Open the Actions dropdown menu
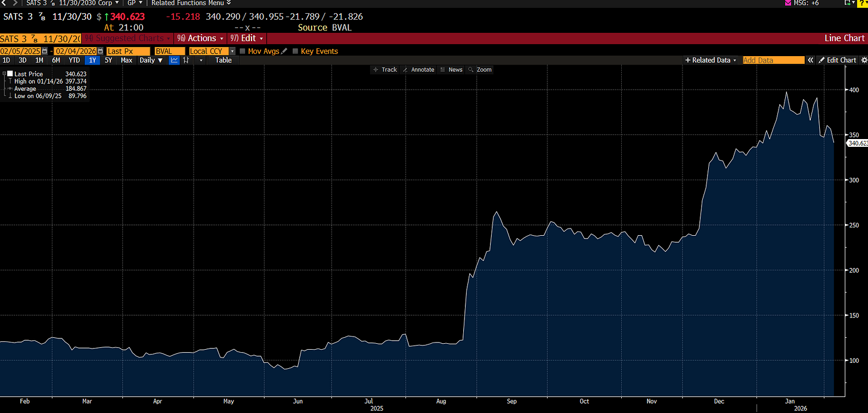Screen dimensions: 868x413 [200, 38]
